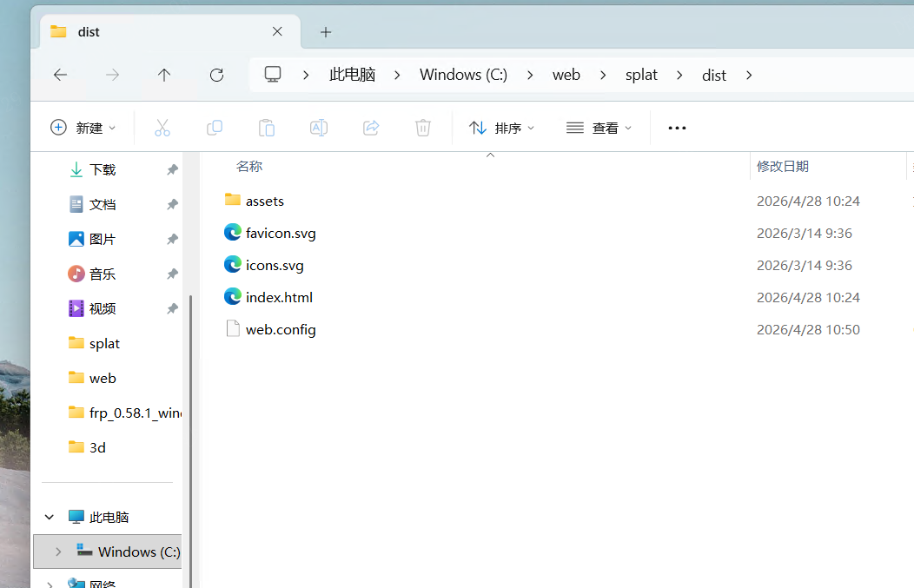914x588 pixels.
Task: Sort by 名称 column header
Action: (x=248, y=167)
